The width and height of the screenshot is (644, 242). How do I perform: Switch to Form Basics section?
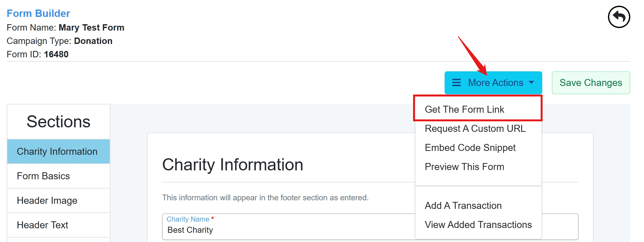coord(59,176)
